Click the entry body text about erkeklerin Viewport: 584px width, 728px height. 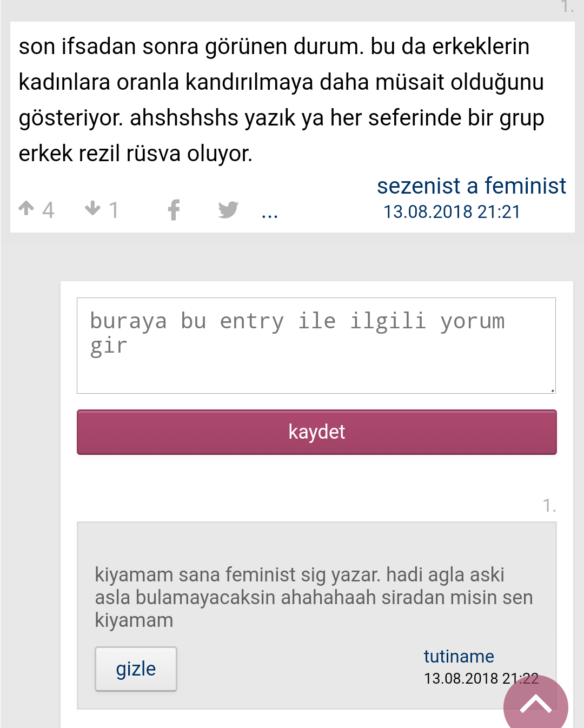pos(281,100)
